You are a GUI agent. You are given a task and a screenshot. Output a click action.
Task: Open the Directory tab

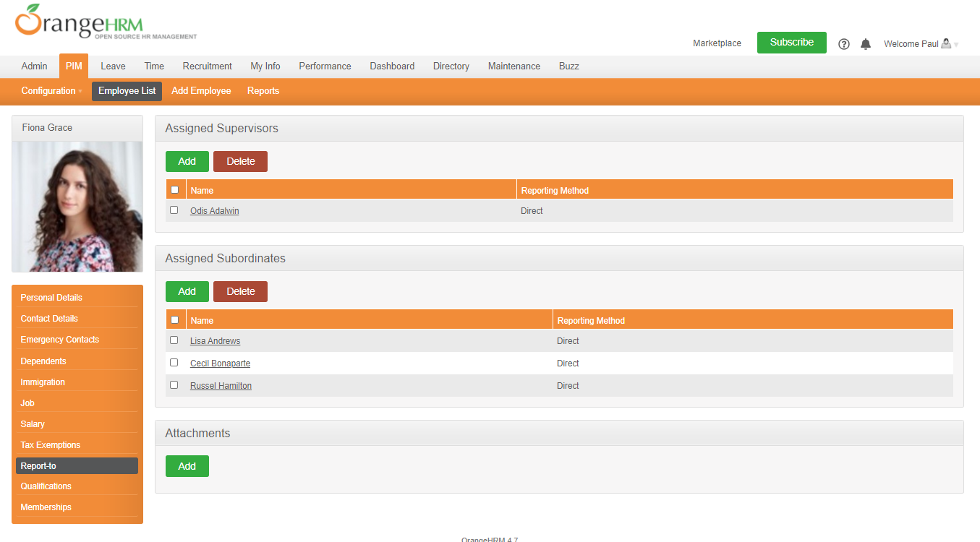click(451, 66)
